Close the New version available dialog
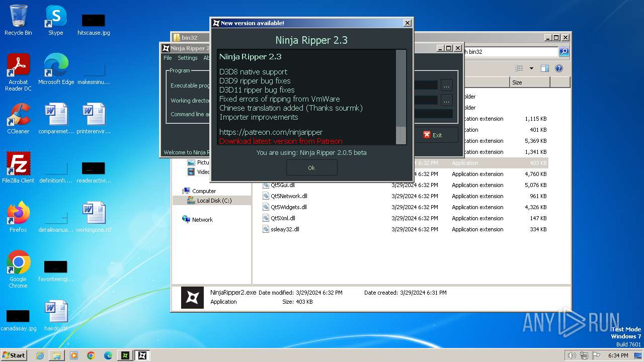 (408, 23)
